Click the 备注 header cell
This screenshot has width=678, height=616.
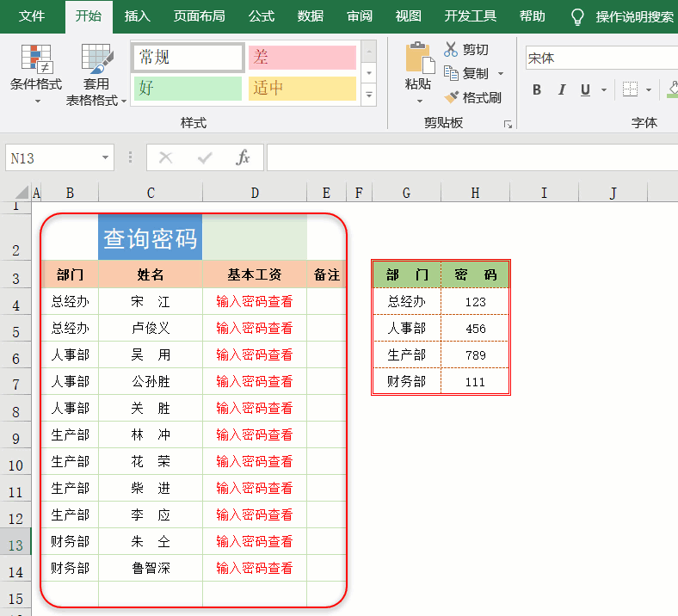tap(326, 274)
